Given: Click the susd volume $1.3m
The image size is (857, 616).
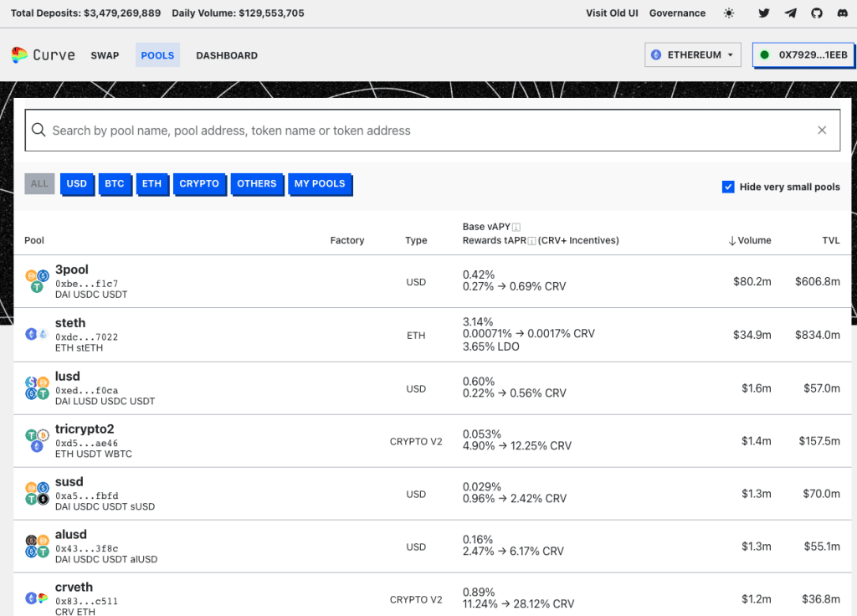Looking at the screenshot, I should 757,494.
